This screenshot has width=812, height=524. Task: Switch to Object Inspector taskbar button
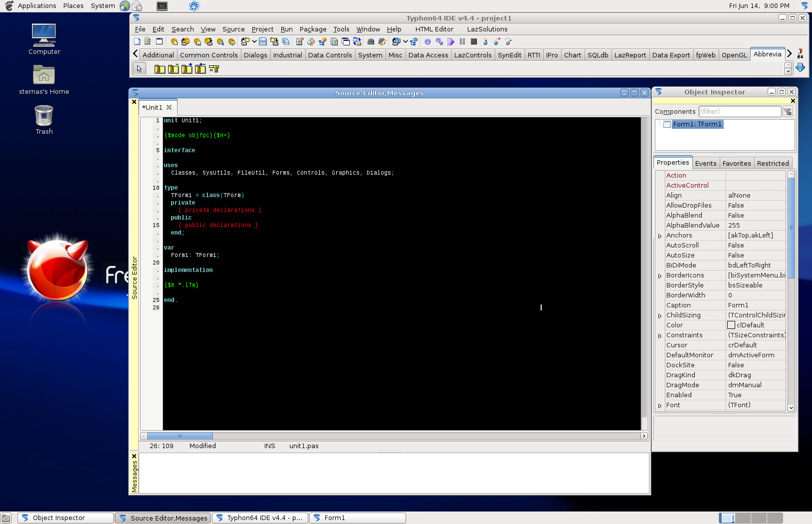click(65, 518)
